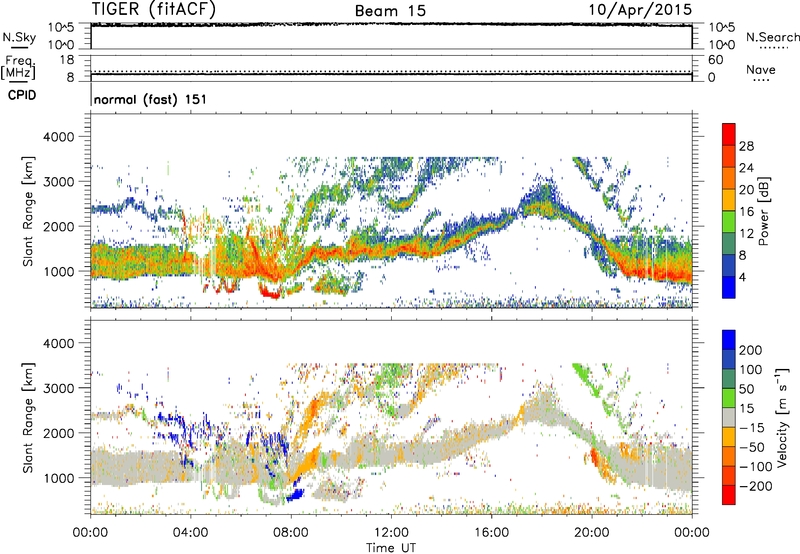Pick the bright blue bottom power colorbar segment
Screen dimensions: 800x554
point(729,287)
